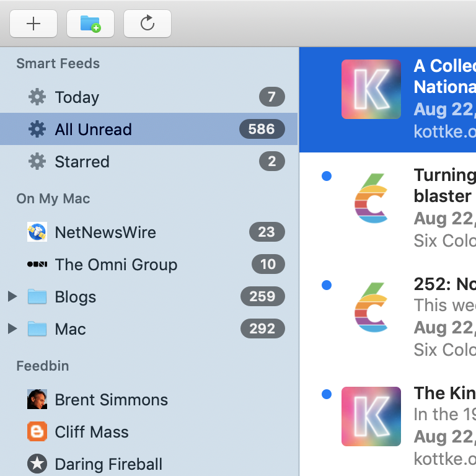Viewport: 476px width, 476px height.
Task: Click the Brent Simmons avatar icon
Action: point(37,400)
